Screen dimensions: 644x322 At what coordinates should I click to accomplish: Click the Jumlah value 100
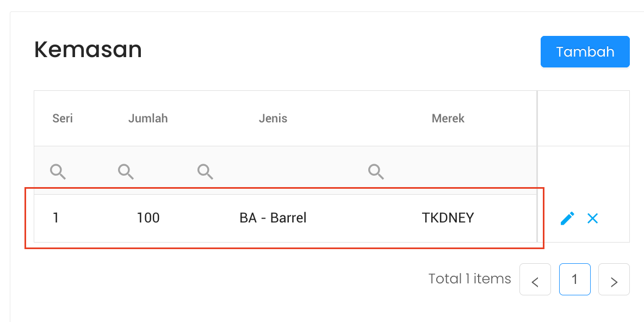tap(148, 218)
